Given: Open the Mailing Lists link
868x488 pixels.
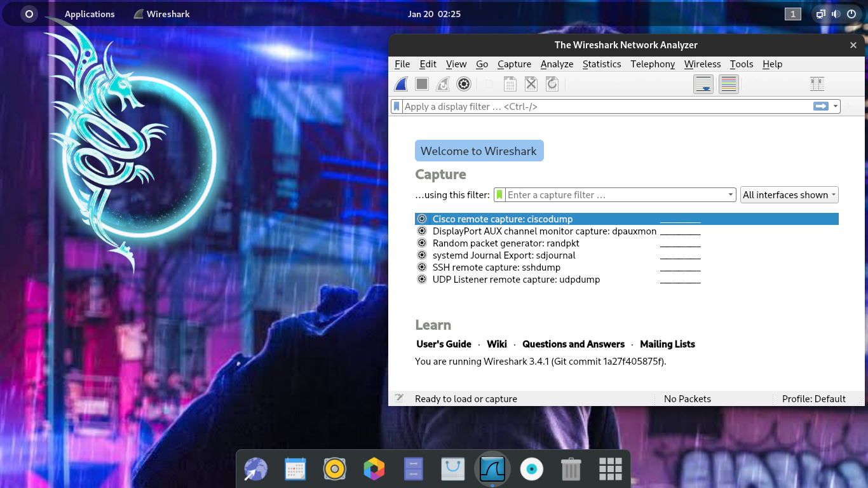Looking at the screenshot, I should 667,344.
